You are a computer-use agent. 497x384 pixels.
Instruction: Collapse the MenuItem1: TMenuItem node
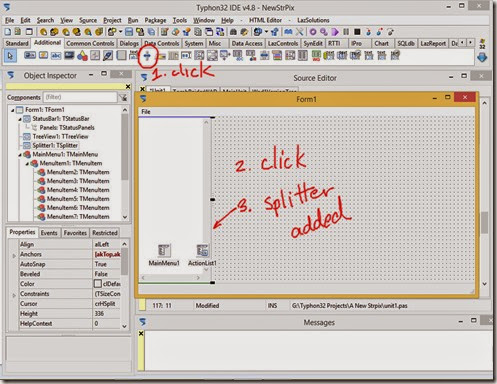click(x=27, y=164)
